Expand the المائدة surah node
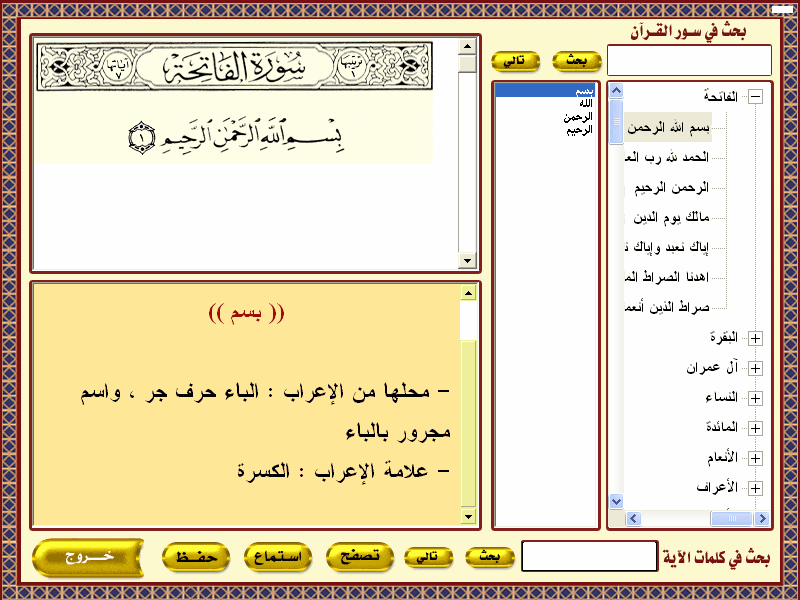Viewport: 800px width, 600px height. (x=756, y=428)
